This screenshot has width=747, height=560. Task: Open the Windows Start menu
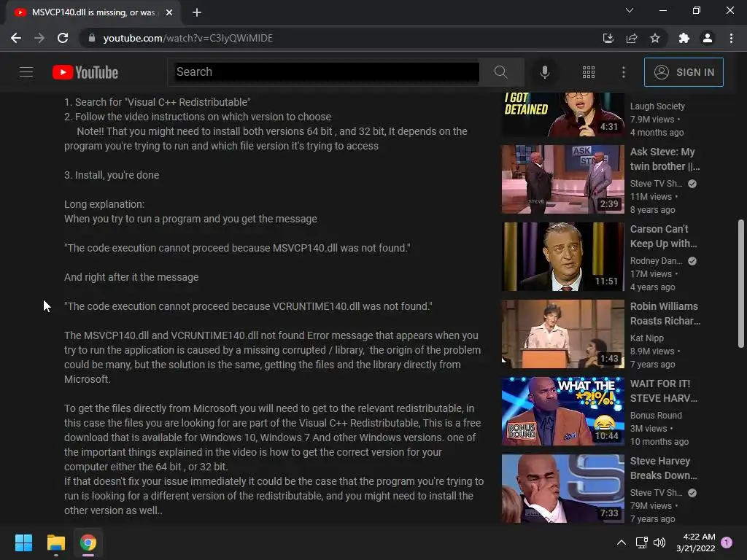tap(23, 542)
